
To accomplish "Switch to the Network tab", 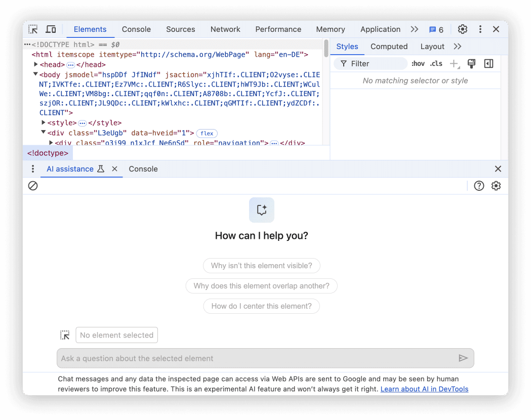I will coord(225,29).
